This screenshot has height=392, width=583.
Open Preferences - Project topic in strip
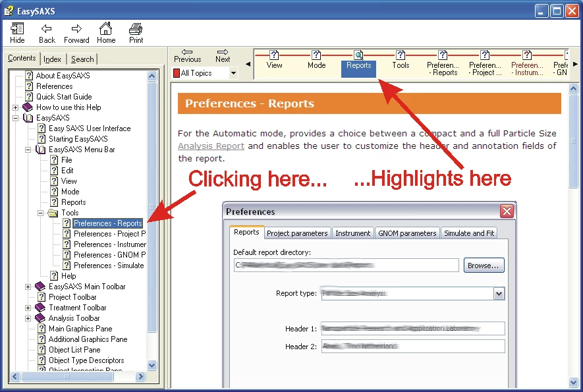tap(485, 64)
